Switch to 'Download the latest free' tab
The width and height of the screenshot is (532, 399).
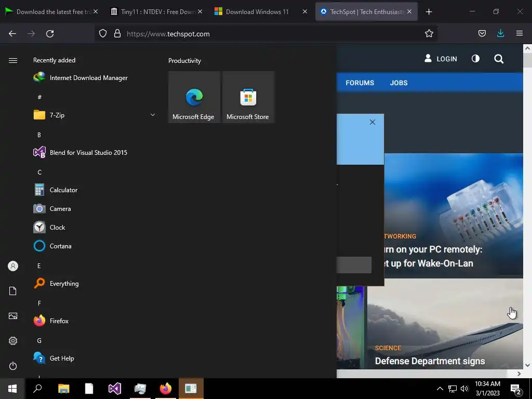pos(51,11)
